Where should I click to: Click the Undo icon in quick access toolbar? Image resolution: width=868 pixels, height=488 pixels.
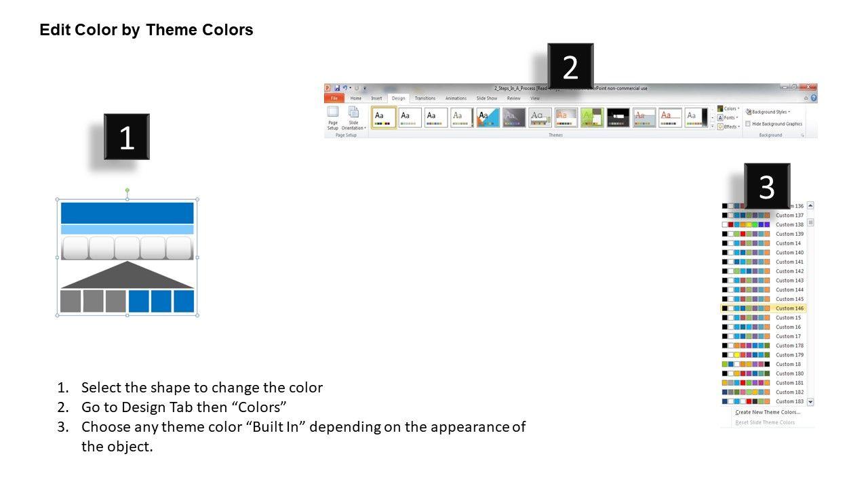pos(345,88)
